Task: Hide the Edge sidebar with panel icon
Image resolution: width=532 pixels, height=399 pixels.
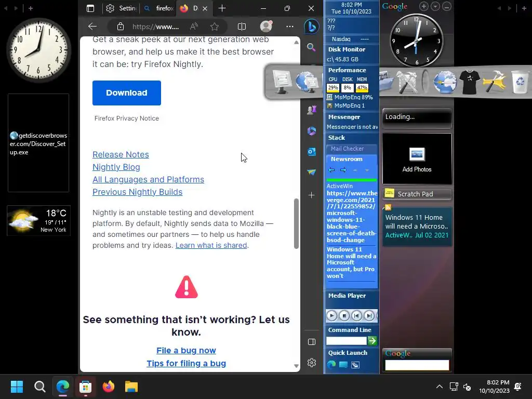Action: point(312,342)
